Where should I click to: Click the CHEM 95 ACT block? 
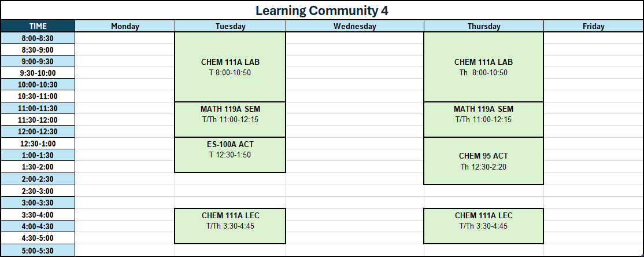tap(484, 161)
